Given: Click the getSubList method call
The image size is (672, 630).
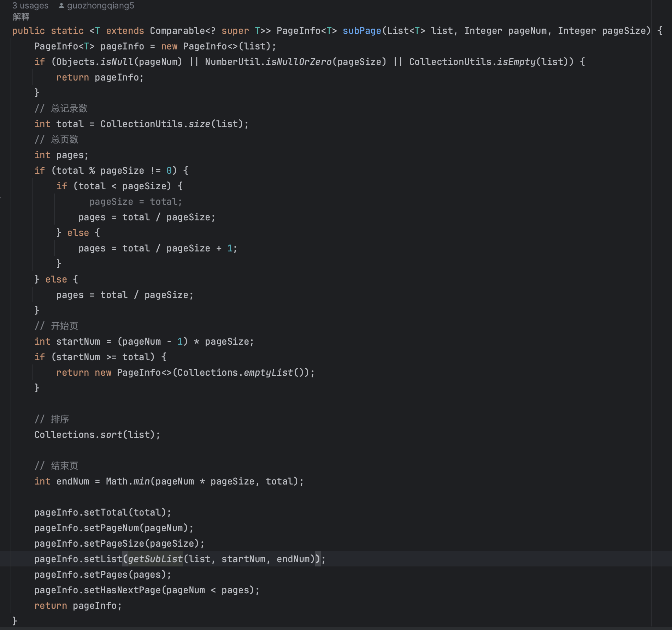Looking at the screenshot, I should (x=155, y=559).
